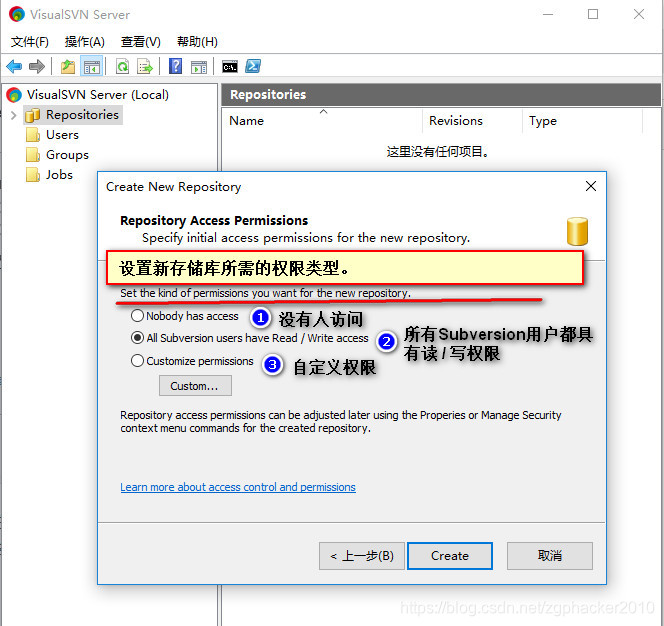Expand the Repositories tree node
This screenshot has width=664, height=626.
(13, 115)
